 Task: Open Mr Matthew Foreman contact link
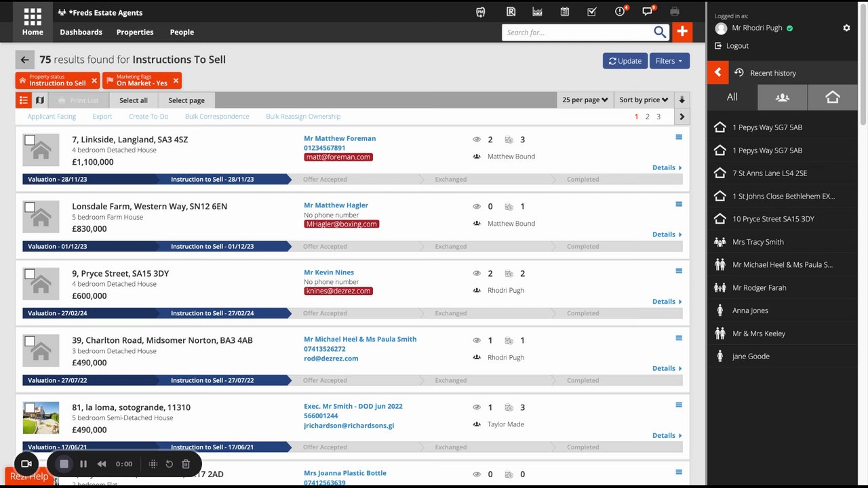click(x=340, y=138)
